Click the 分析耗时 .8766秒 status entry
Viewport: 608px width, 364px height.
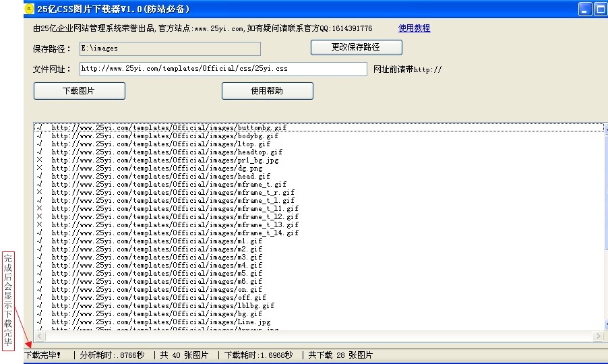[x=112, y=355]
